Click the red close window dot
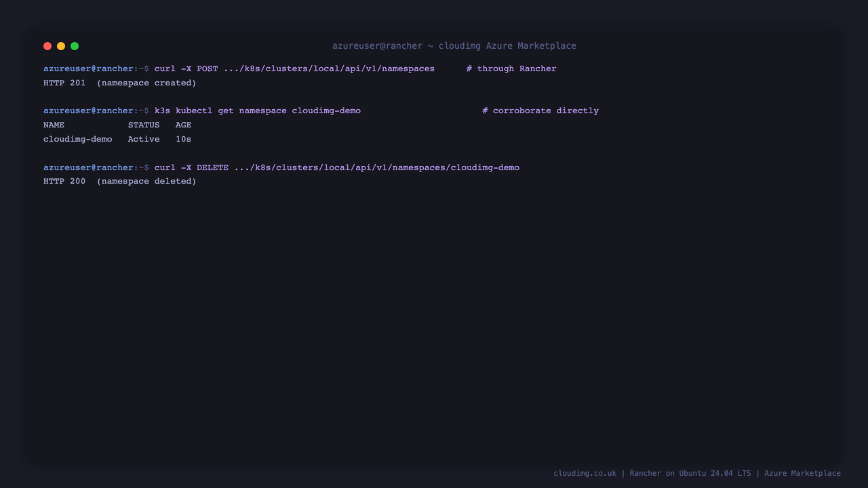868x488 pixels. (x=47, y=46)
